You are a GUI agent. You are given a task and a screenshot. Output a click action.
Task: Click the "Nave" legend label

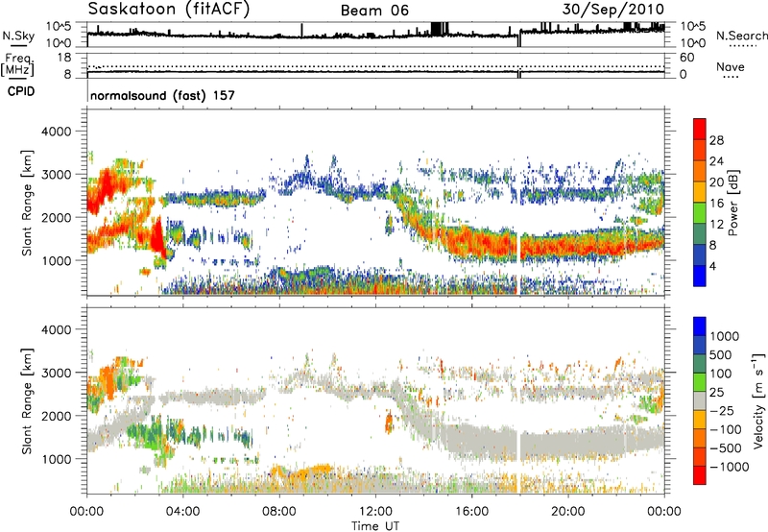click(x=730, y=66)
